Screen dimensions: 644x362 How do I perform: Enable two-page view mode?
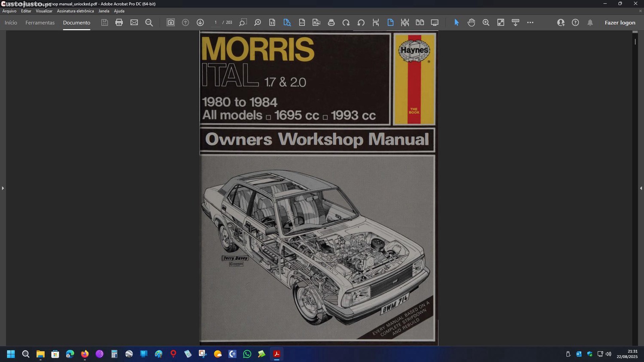pyautogui.click(x=419, y=22)
